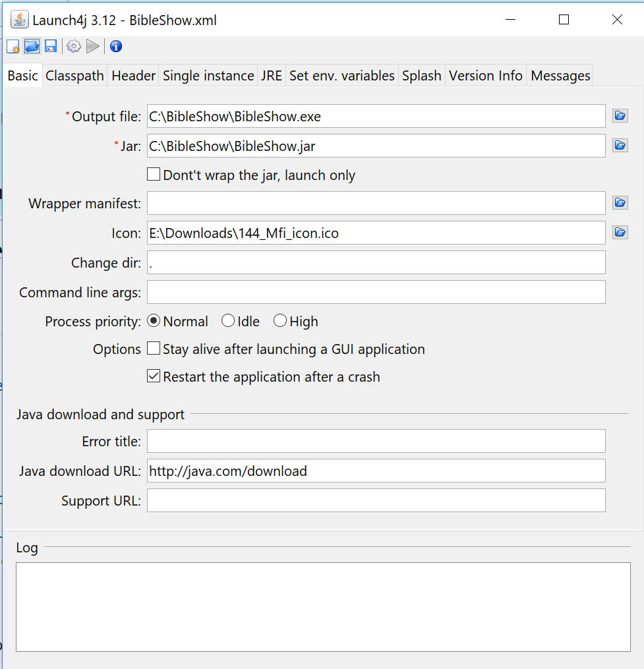This screenshot has height=669, width=644.
Task: Enable "Don't wrap the jar, launch only"
Action: point(154,175)
